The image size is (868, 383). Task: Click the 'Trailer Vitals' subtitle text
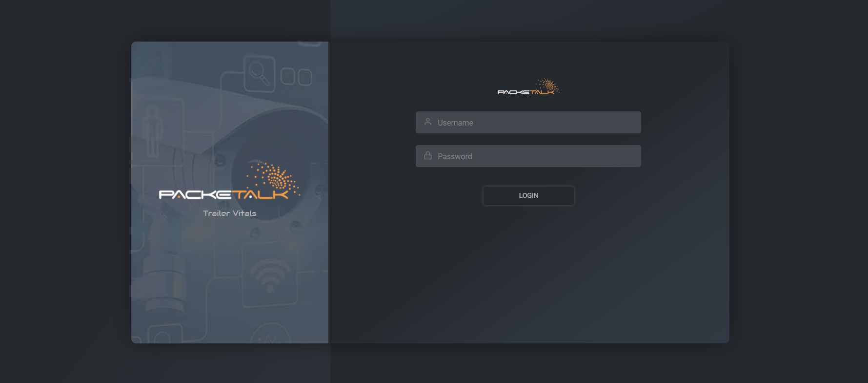229,213
